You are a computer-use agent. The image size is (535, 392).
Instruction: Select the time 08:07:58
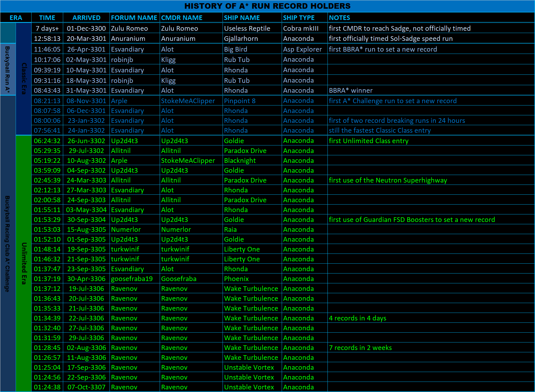point(47,111)
